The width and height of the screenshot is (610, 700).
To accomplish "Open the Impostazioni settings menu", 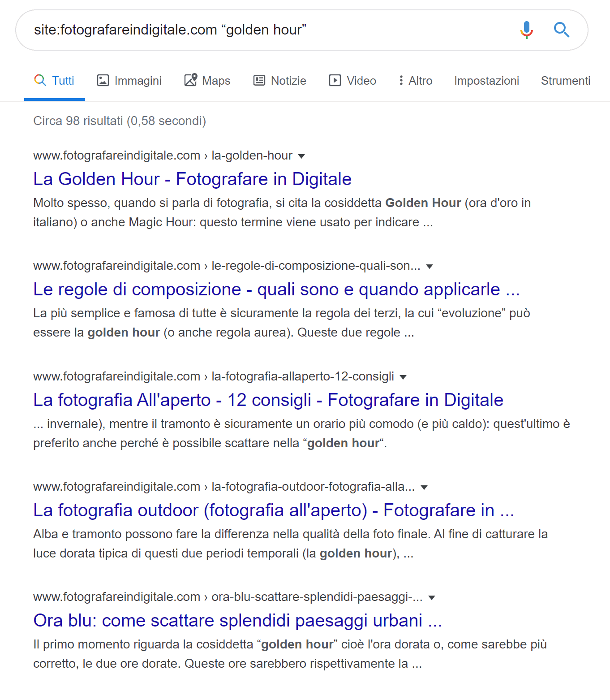I will 486,81.
